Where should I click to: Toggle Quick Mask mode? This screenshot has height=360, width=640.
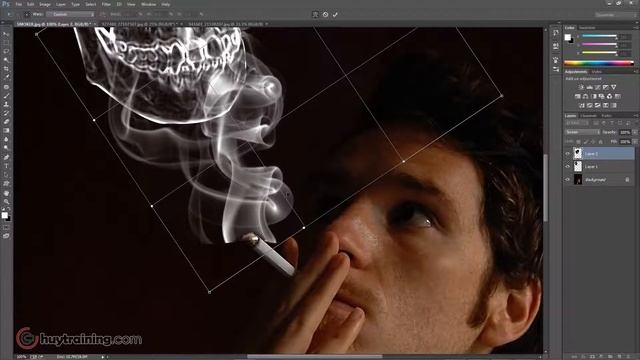pyautogui.click(x=6, y=227)
